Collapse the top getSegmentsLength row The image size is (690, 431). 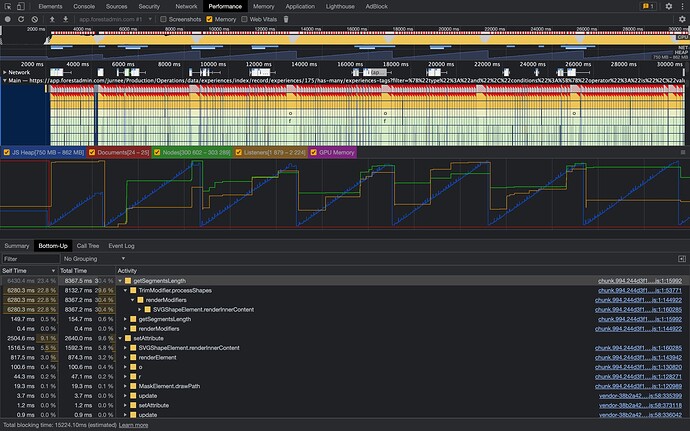pyautogui.click(x=120, y=281)
